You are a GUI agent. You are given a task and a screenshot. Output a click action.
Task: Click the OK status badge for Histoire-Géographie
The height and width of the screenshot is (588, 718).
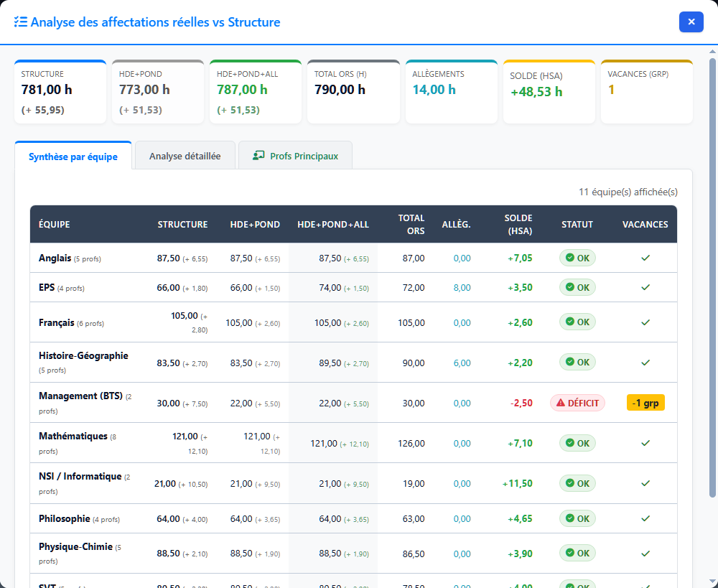click(x=577, y=363)
